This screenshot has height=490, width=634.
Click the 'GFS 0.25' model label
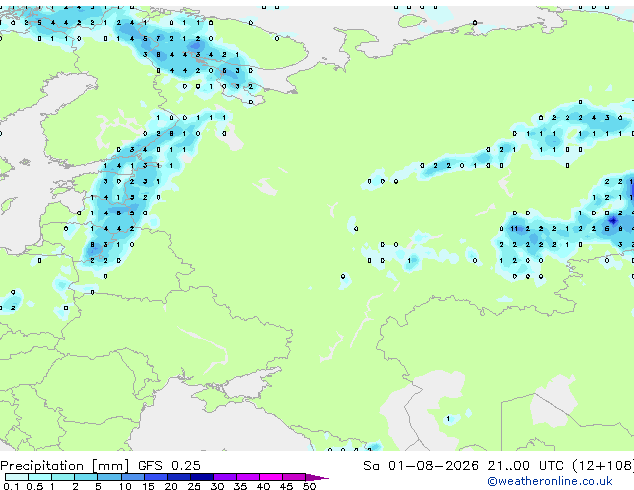(169, 466)
